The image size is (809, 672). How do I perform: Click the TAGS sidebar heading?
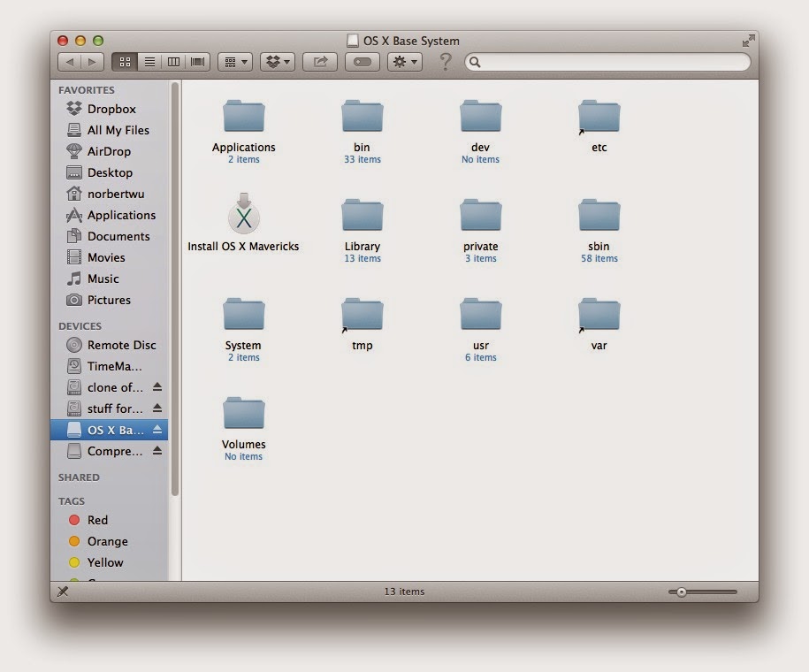click(x=72, y=501)
